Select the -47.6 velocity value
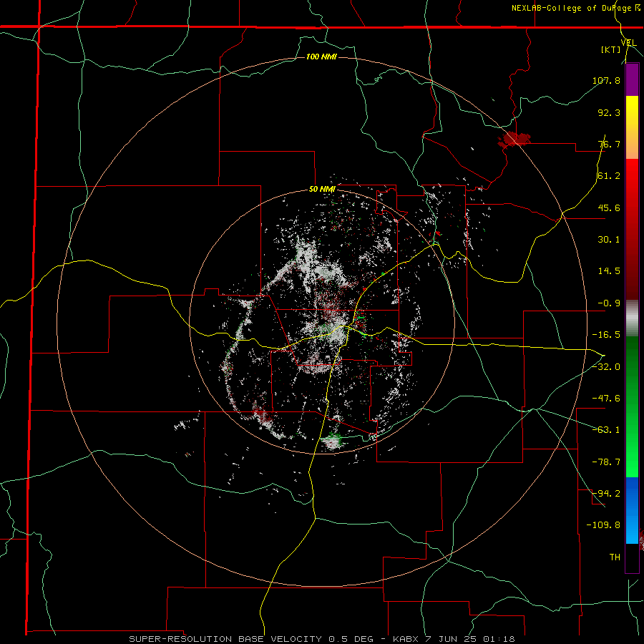 point(606,399)
